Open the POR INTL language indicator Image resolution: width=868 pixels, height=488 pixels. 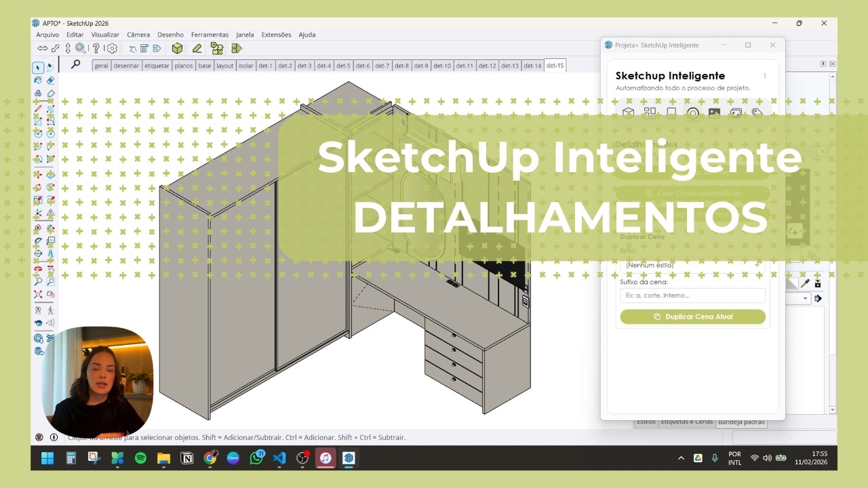point(734,458)
